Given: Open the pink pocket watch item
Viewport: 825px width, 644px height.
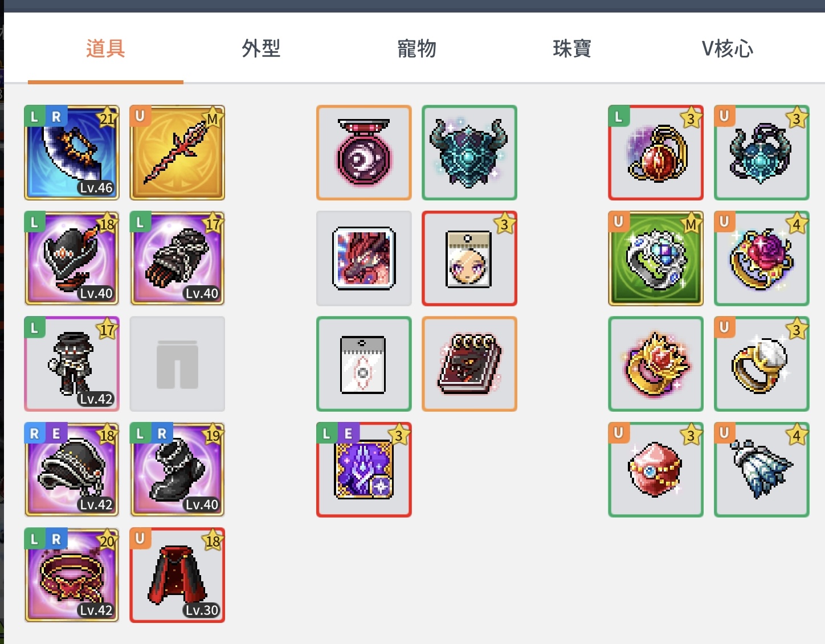Looking at the screenshot, I should (364, 153).
